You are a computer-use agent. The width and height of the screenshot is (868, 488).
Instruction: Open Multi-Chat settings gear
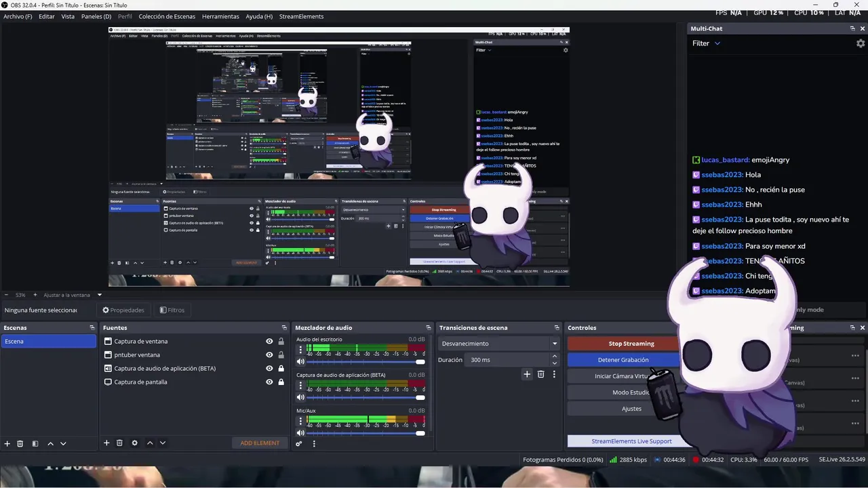(861, 43)
